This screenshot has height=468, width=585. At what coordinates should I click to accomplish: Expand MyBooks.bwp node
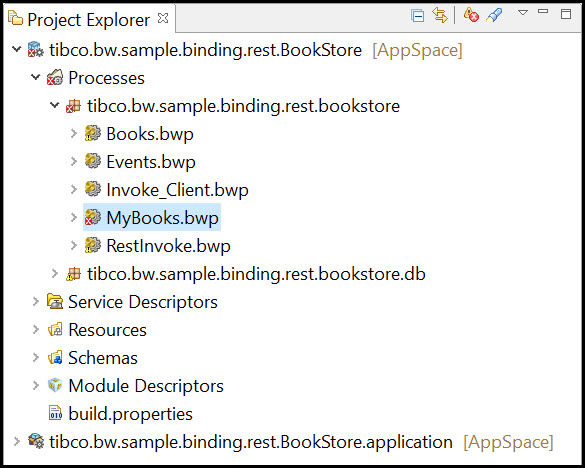pyautogui.click(x=74, y=217)
